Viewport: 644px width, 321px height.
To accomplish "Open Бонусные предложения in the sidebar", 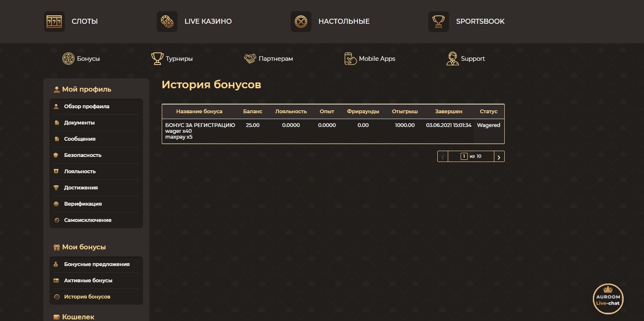I will 96,264.
